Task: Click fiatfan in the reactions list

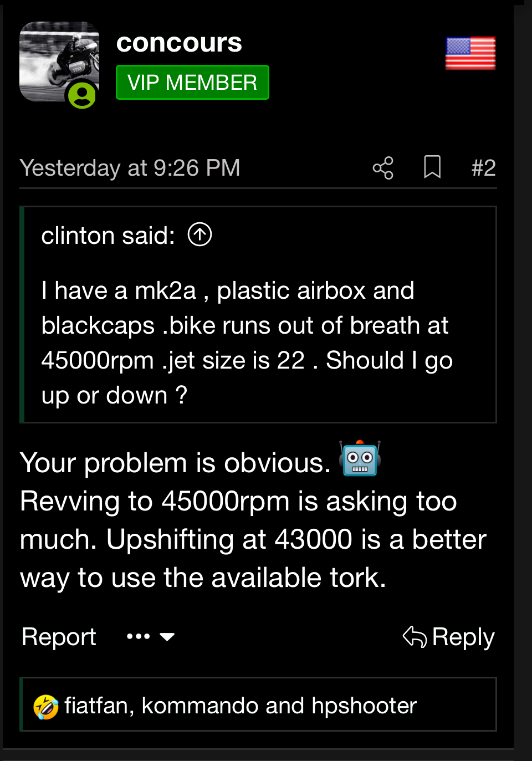Action: tap(96, 706)
